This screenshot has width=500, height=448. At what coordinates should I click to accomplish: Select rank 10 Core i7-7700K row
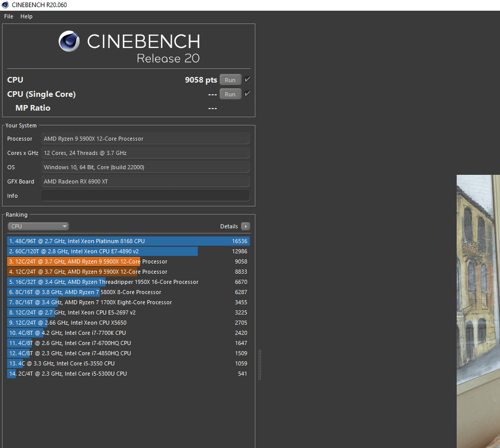(x=128, y=333)
